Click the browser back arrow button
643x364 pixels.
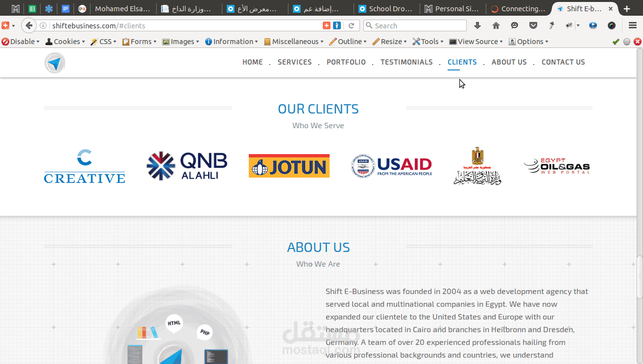click(x=29, y=25)
